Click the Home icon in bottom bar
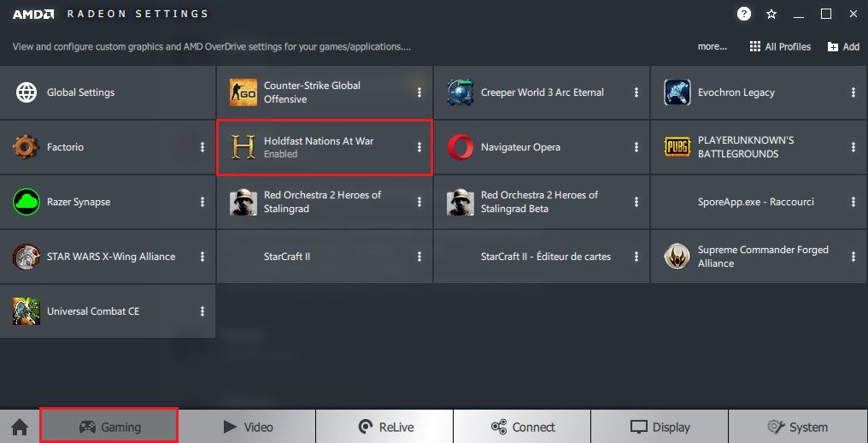 [x=19, y=427]
